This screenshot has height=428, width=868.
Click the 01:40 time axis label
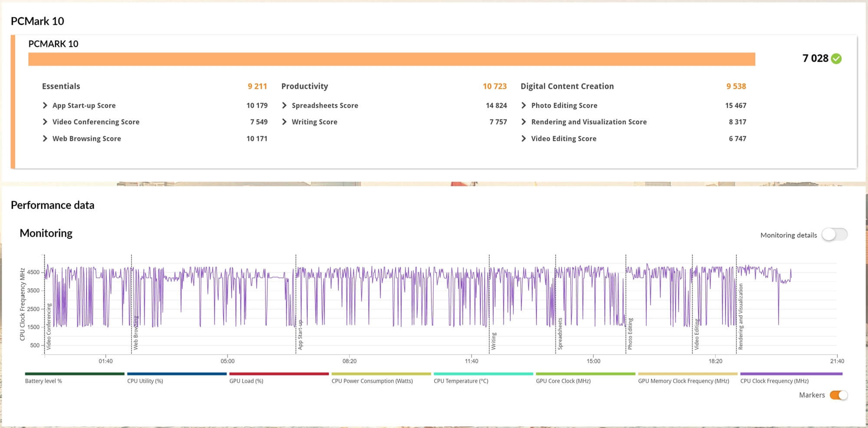click(105, 361)
